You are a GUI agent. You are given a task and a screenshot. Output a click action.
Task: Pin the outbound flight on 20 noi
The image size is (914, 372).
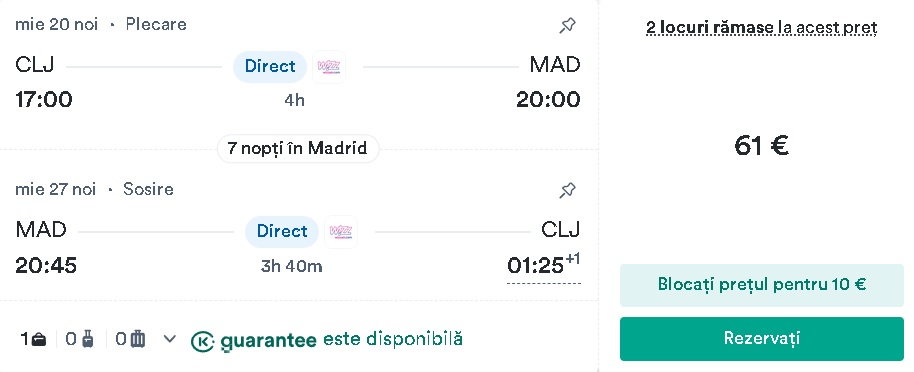[567, 25]
